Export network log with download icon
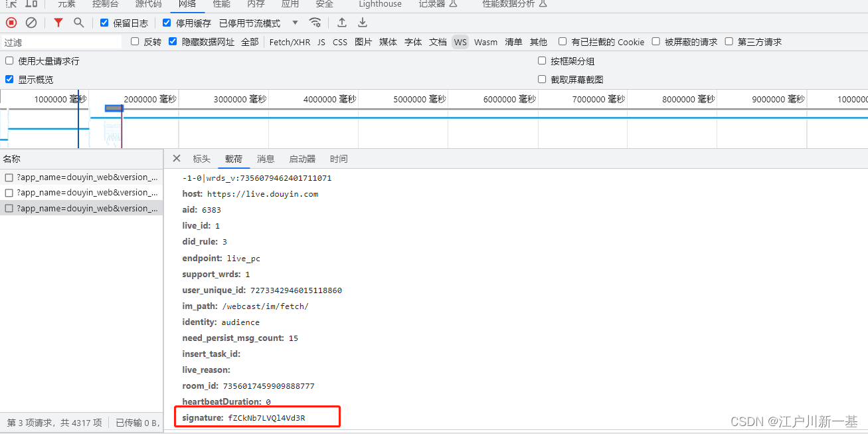Image resolution: width=868 pixels, height=434 pixels. point(362,22)
